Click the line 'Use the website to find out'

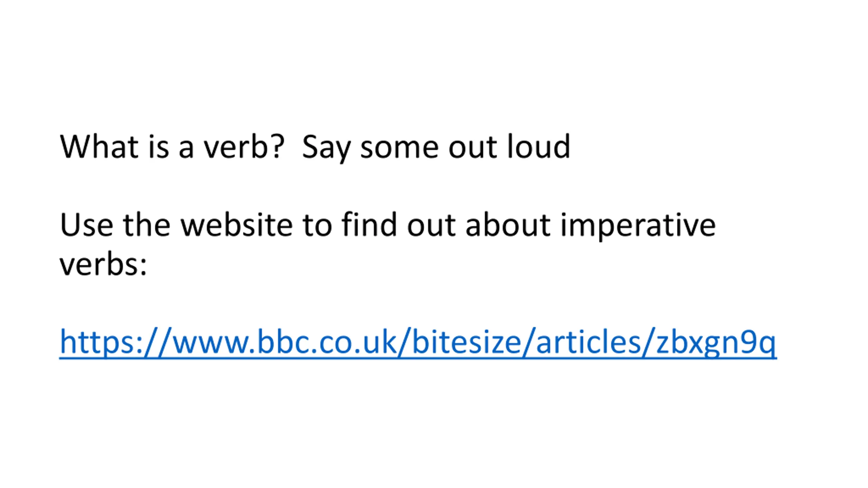point(258,225)
